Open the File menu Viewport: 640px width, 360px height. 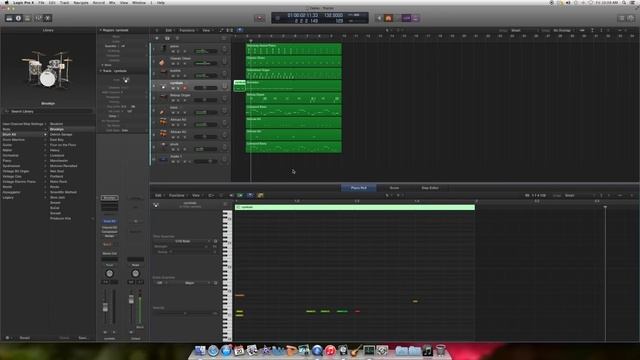pos(41,2)
